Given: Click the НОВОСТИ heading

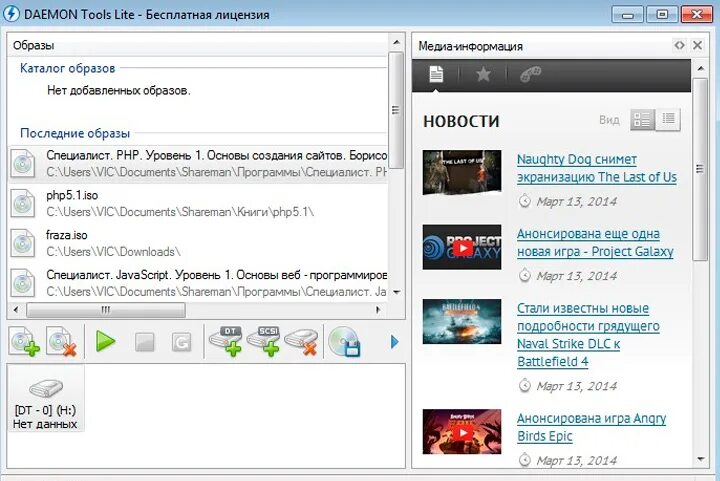Looking at the screenshot, I should point(461,121).
